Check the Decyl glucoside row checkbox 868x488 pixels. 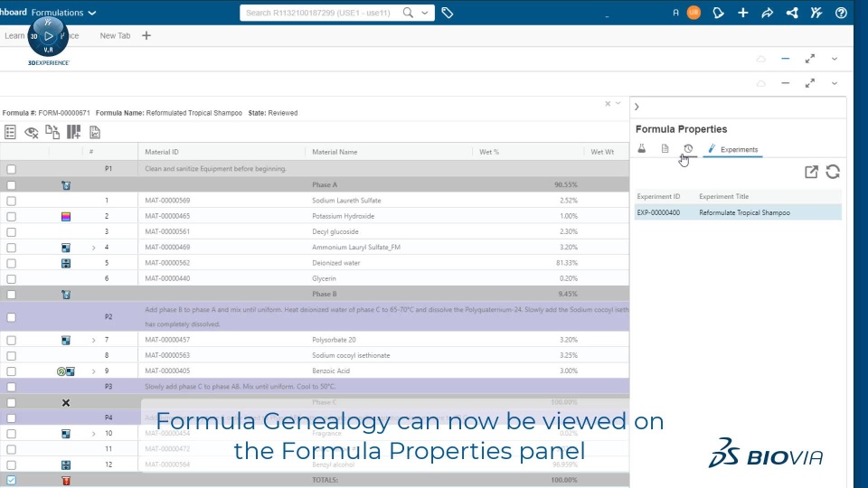click(11, 232)
